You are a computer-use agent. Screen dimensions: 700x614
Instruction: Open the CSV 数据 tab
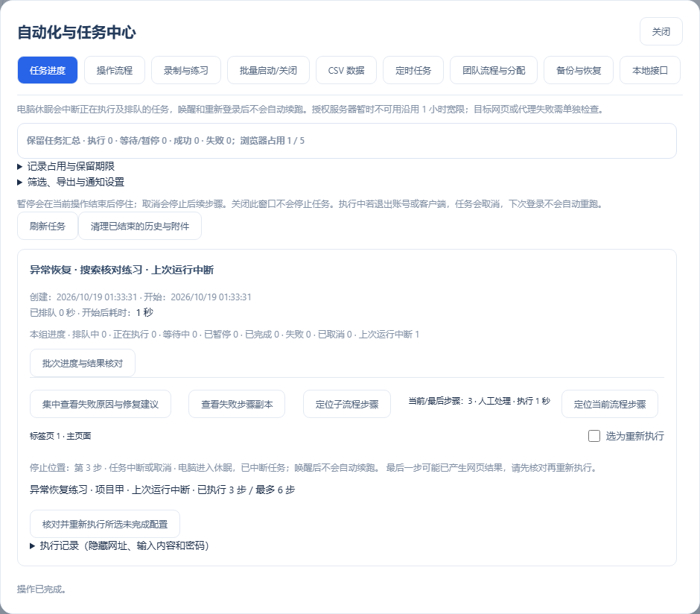click(x=346, y=70)
